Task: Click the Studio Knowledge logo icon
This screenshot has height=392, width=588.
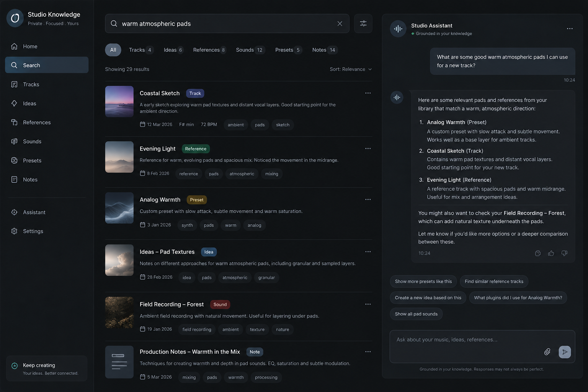Action: pos(15,18)
